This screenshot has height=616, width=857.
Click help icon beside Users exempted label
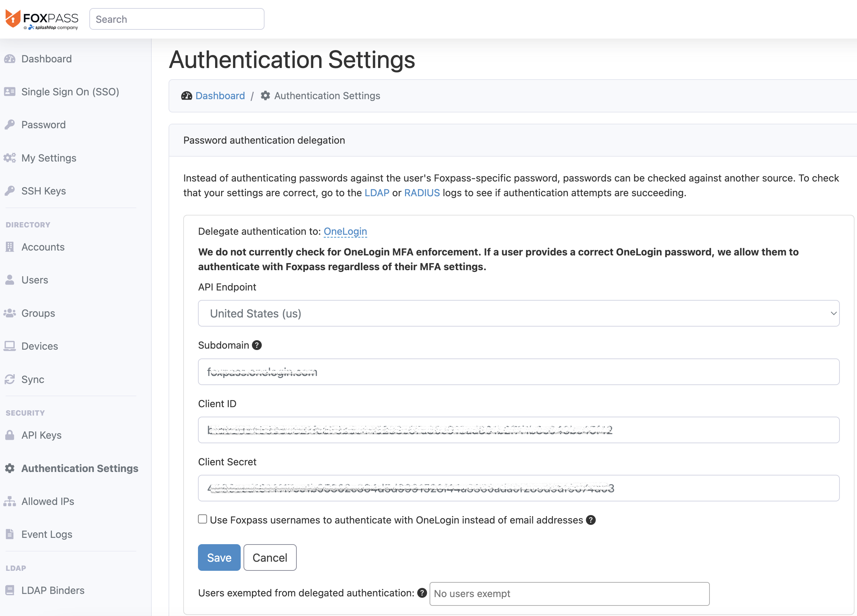point(422,593)
